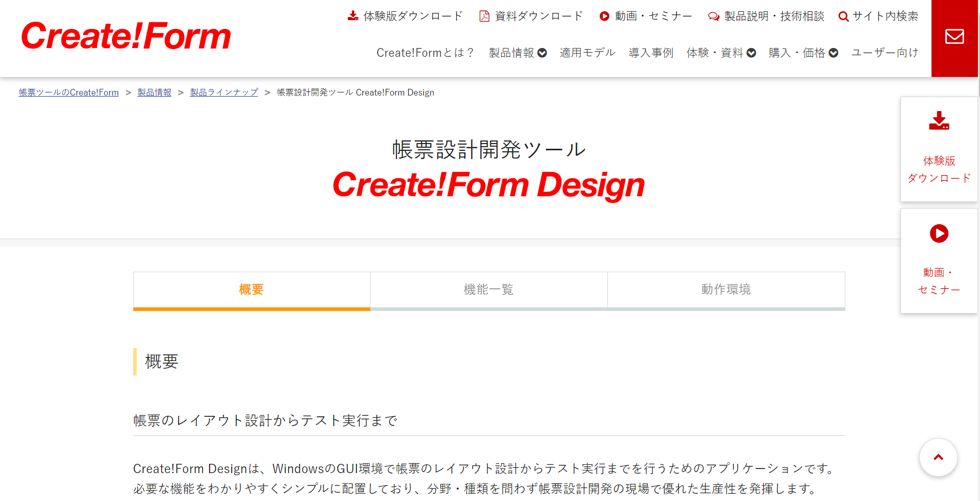Click the scroll-to-top arrow button

tap(938, 457)
